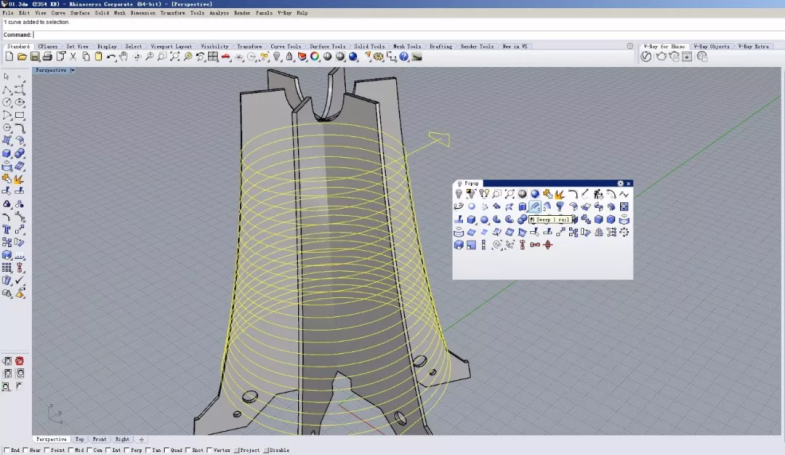Switch to the Curve Tools toolbar tab
The height and width of the screenshot is (455, 785).
point(286,46)
